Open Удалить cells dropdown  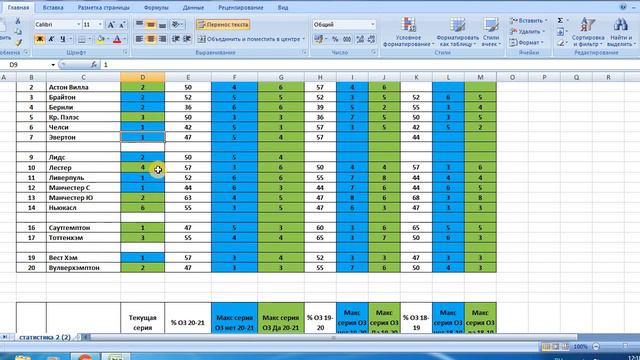pyautogui.click(x=528, y=31)
